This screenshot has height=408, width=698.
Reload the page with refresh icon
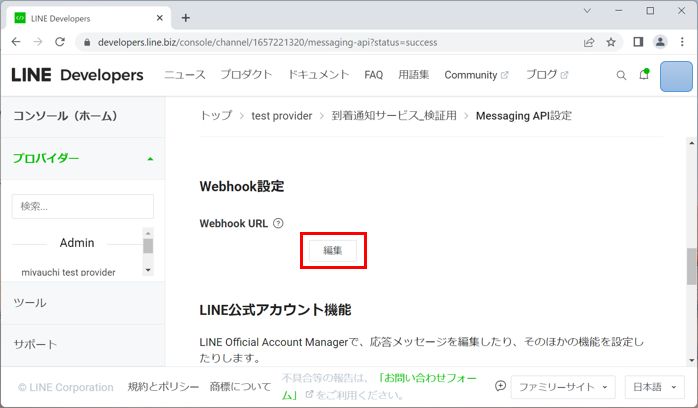tap(60, 42)
